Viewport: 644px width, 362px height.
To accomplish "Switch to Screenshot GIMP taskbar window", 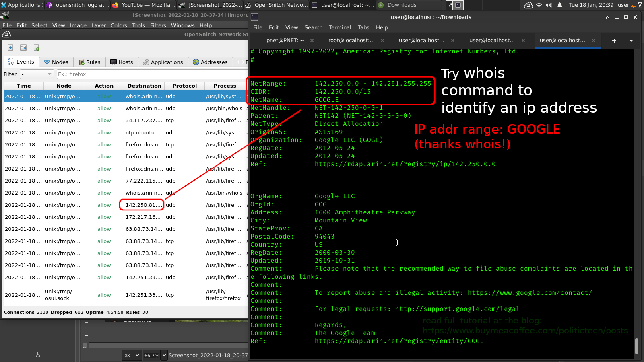I will 210,5.
